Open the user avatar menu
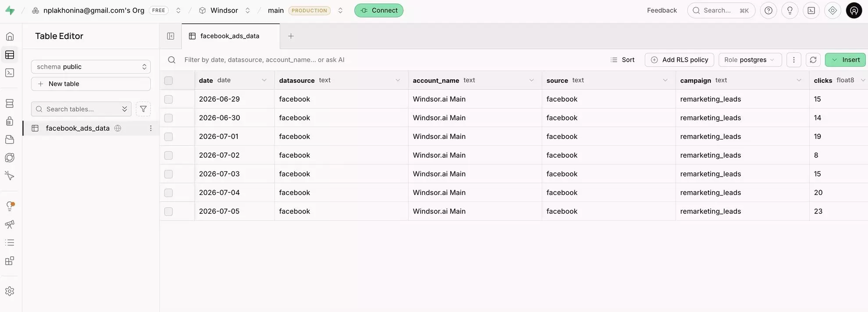Viewport: 868px width, 312px height. (854, 11)
